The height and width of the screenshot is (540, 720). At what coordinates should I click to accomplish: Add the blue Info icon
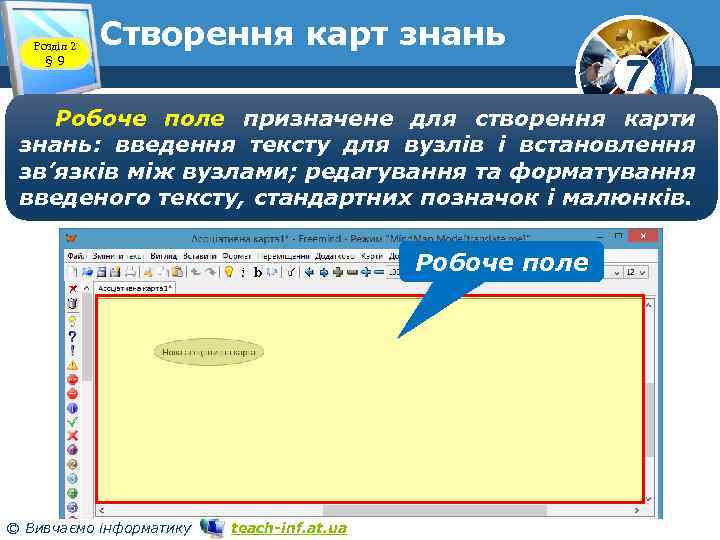73,408
